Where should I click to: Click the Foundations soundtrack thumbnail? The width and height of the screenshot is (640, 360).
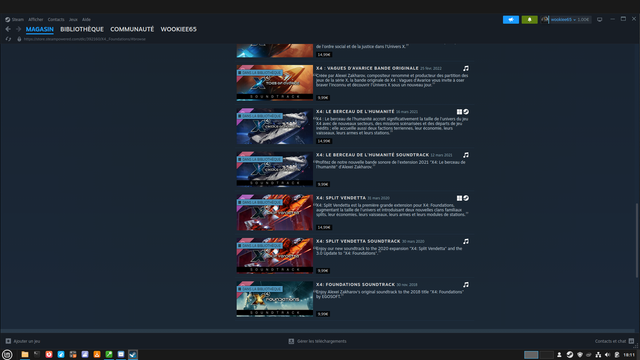[x=275, y=299]
